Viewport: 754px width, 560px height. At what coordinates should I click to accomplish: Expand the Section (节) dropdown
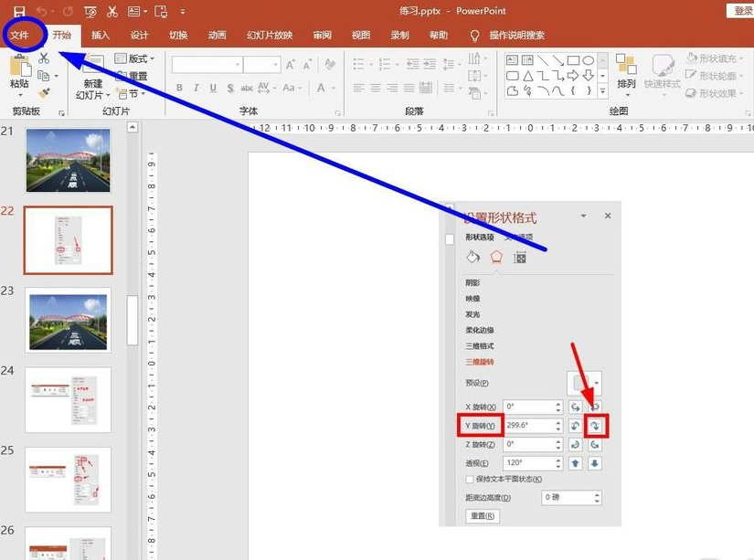tap(133, 93)
